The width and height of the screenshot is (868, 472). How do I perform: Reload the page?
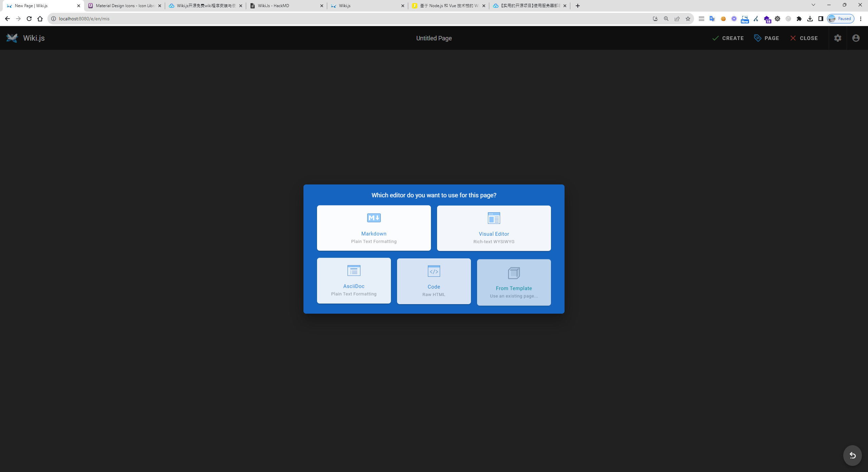pyautogui.click(x=29, y=19)
